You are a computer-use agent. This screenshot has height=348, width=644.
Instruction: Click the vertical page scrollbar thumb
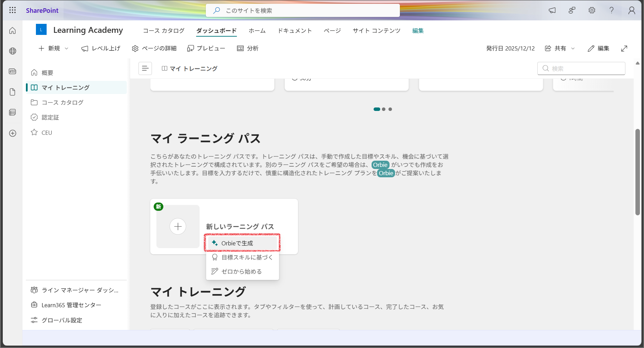click(637, 172)
